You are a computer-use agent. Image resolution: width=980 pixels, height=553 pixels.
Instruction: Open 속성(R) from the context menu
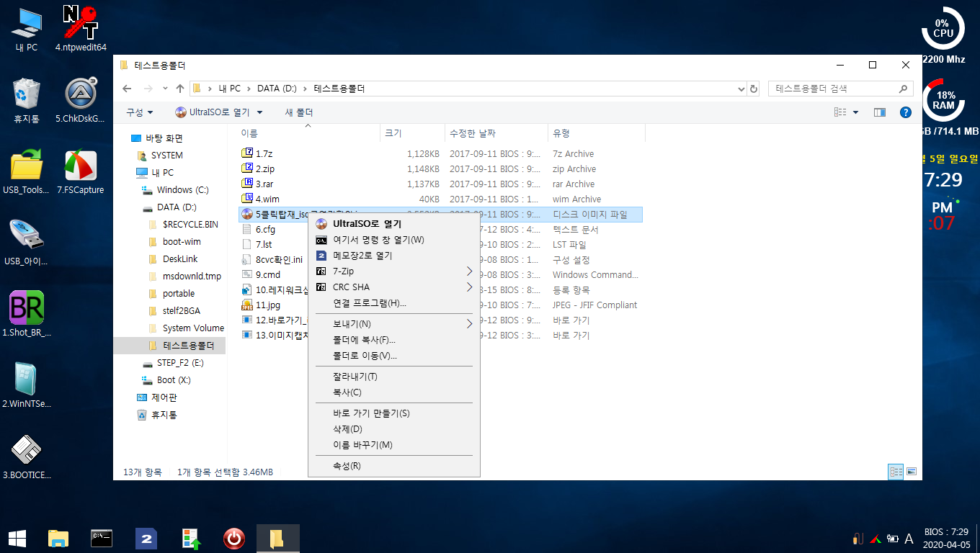pyautogui.click(x=393, y=466)
